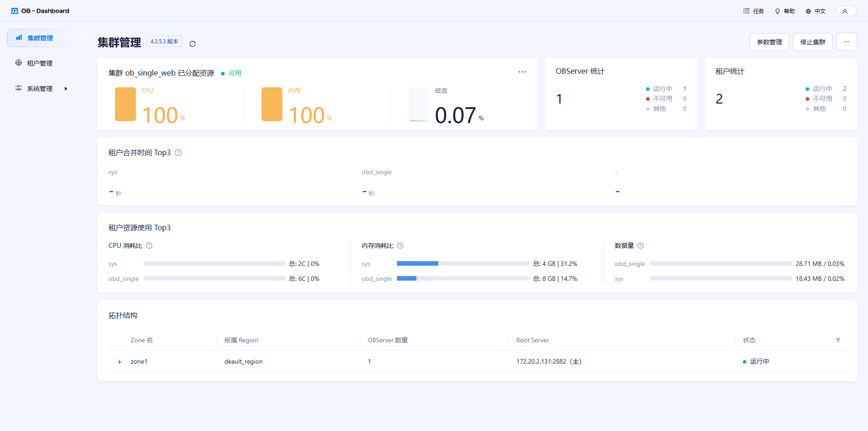Viewport: 868px width, 431px height.
Task: Click the 28.71 MB / 0.03% data value
Action: [x=820, y=264]
